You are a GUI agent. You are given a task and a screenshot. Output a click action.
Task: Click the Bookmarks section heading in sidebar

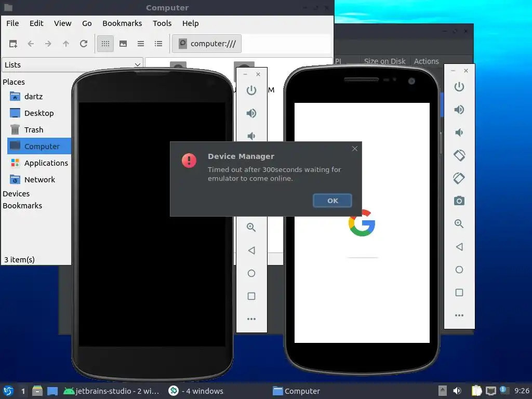22,206
